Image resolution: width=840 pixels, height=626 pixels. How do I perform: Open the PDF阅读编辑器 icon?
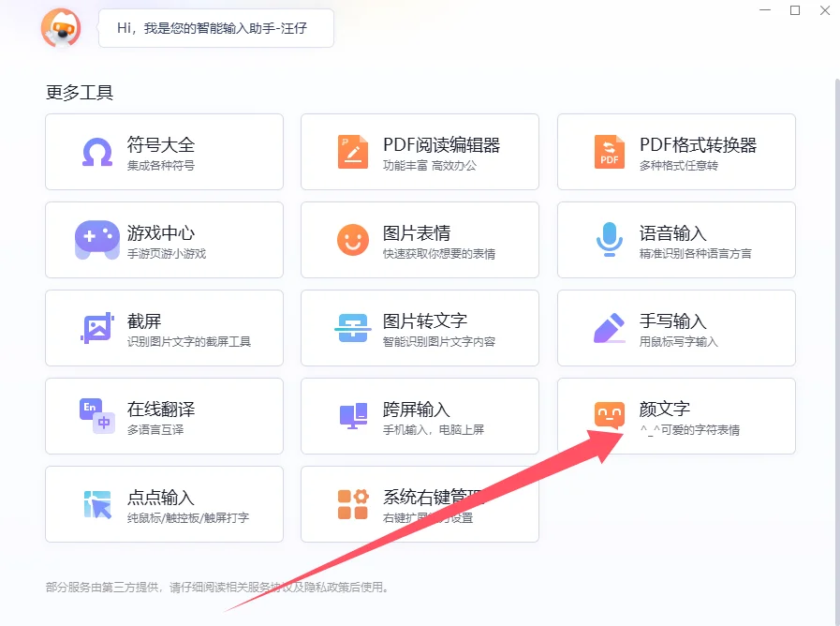tap(353, 152)
